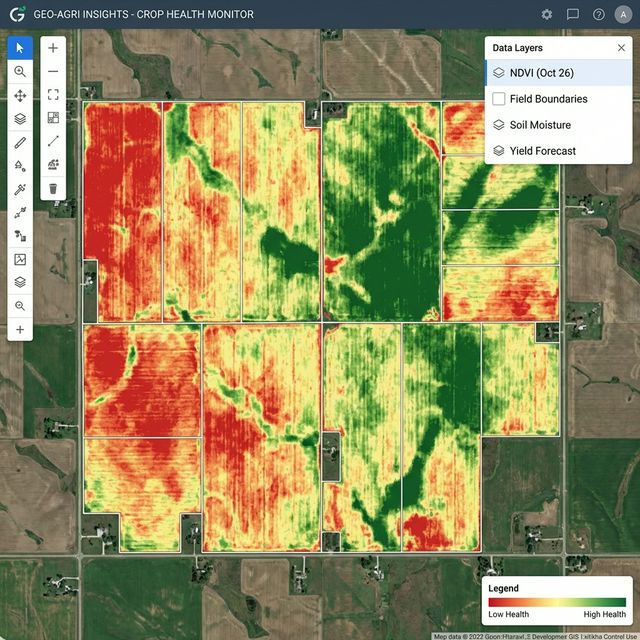Fit map to full extent

point(53,95)
